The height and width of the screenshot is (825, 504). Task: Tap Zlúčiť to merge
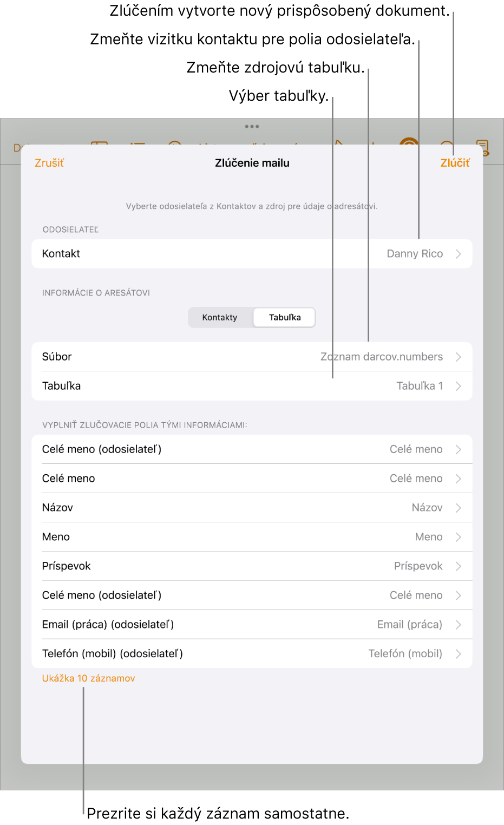click(x=455, y=163)
